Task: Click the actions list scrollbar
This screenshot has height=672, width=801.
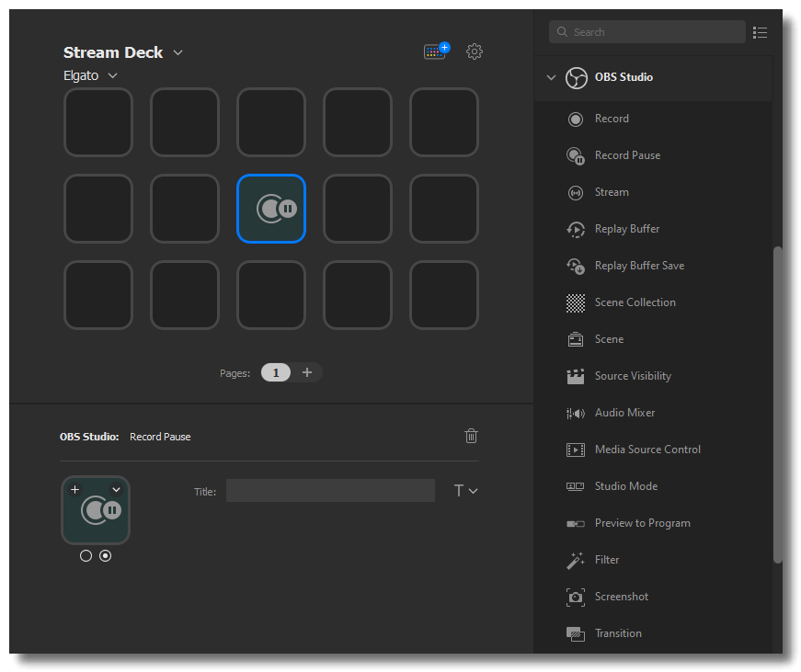Action: tap(777, 404)
